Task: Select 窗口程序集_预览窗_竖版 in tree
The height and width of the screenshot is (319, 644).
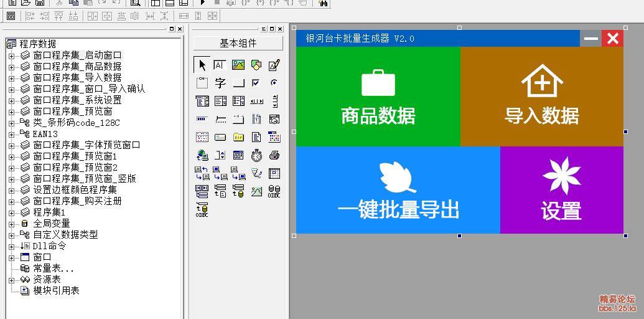Action: click(85, 179)
